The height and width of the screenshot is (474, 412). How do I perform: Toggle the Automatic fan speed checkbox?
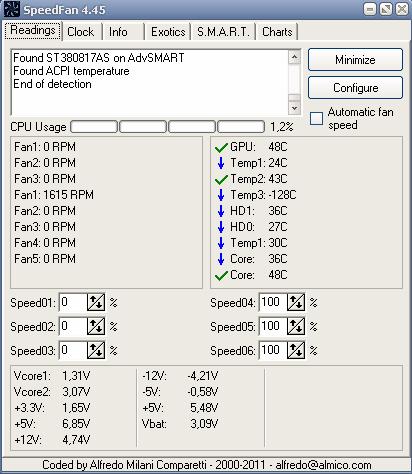click(316, 119)
